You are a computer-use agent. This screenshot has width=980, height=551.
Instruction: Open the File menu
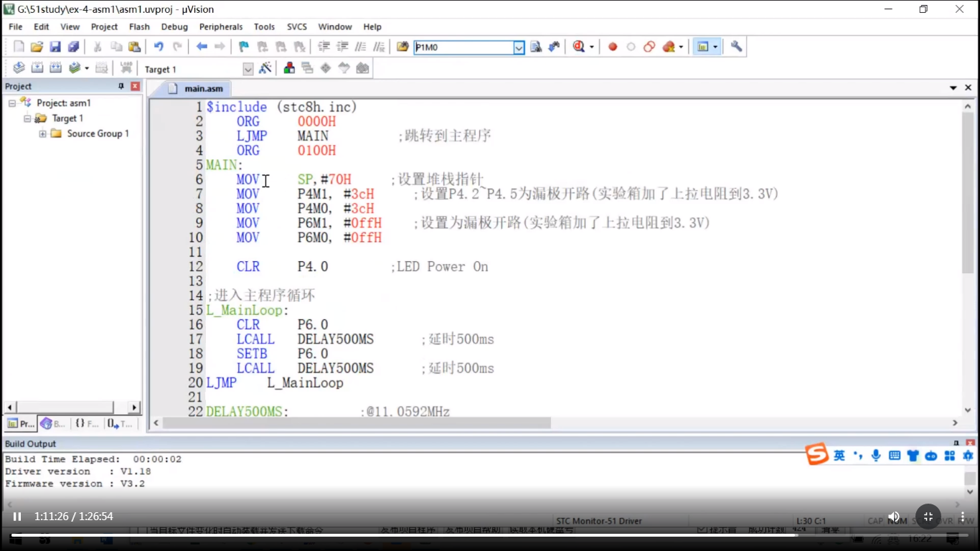[15, 27]
